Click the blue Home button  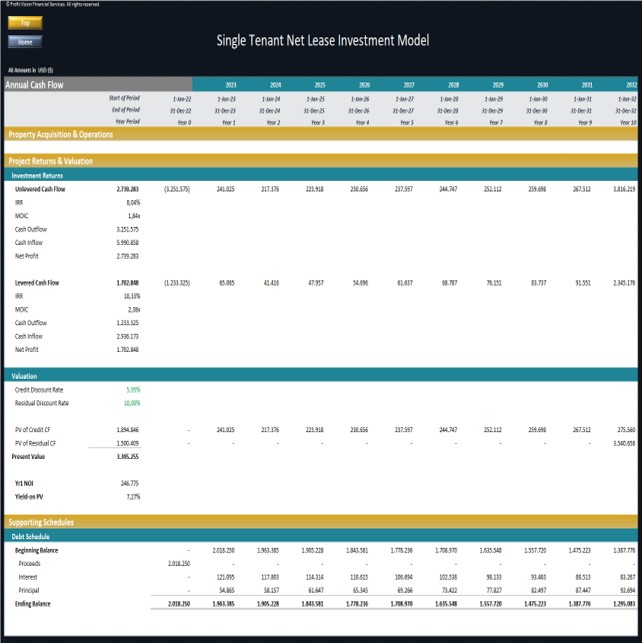[25, 42]
